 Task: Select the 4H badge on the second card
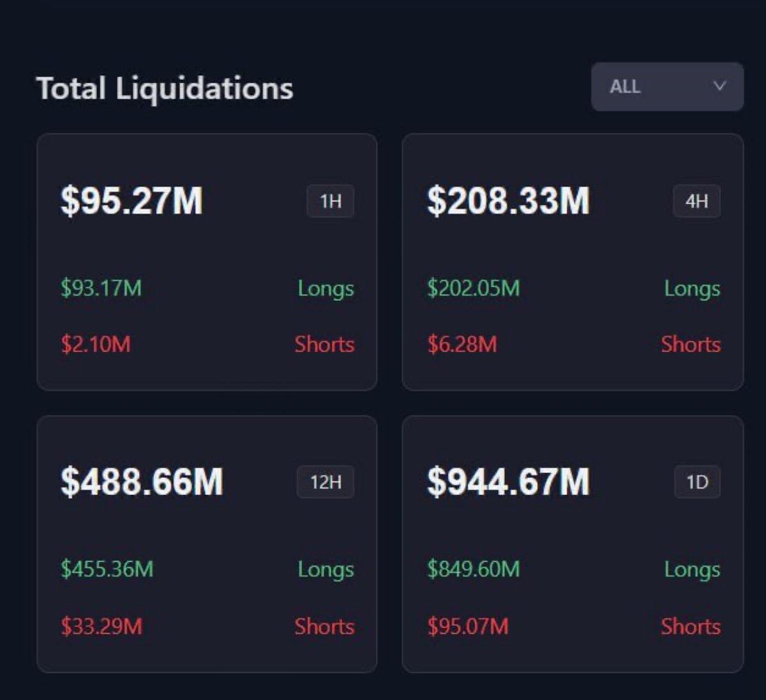696,201
